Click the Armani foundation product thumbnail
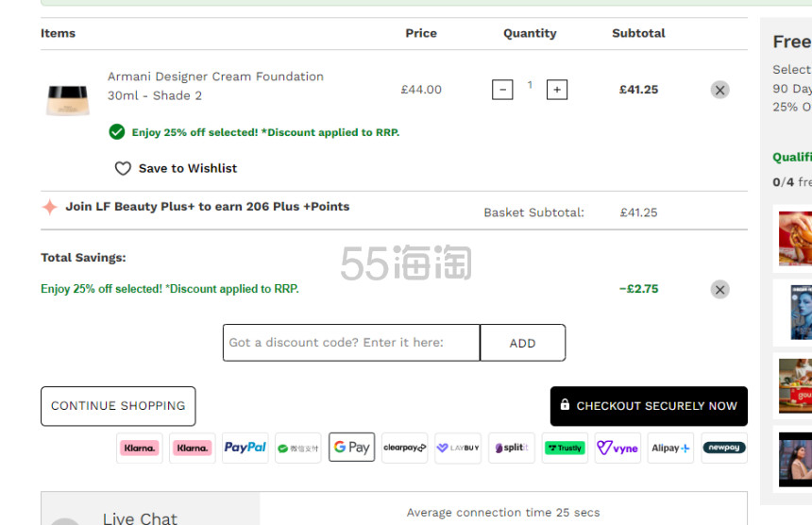812x525 pixels. (x=68, y=100)
